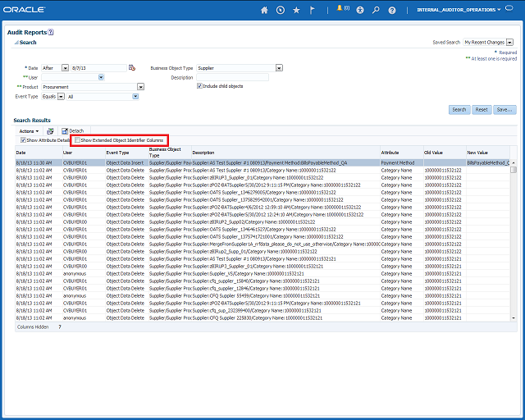Click the Reset button
The width and height of the screenshot is (525, 420).
point(482,110)
